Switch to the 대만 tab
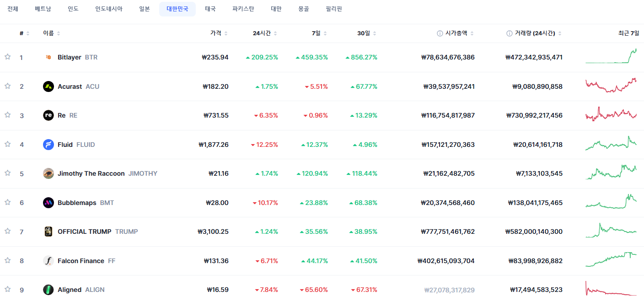 (276, 9)
